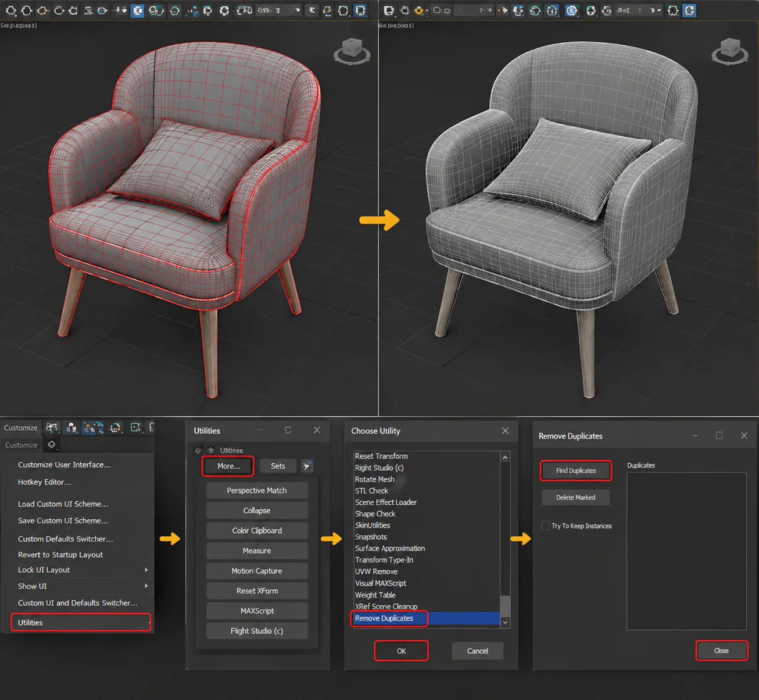Open the Hotkey Editor... menu entry
Viewport: 759px width, 700px height.
pyautogui.click(x=44, y=482)
